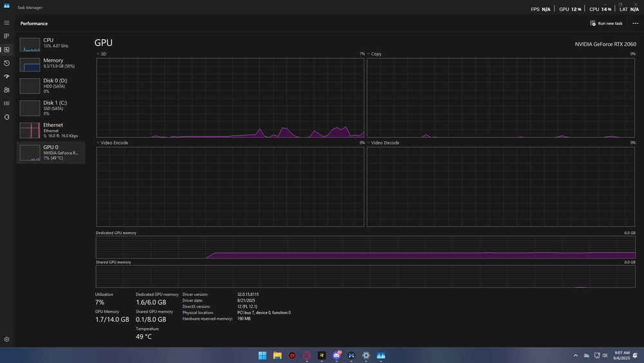Click the three-dots more options button
The width and height of the screenshot is (644, 363).
[x=636, y=23]
